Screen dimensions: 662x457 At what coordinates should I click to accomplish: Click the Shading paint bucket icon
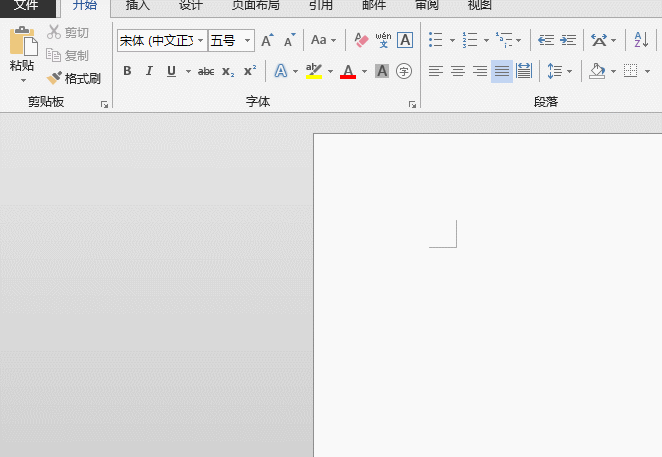(x=597, y=71)
